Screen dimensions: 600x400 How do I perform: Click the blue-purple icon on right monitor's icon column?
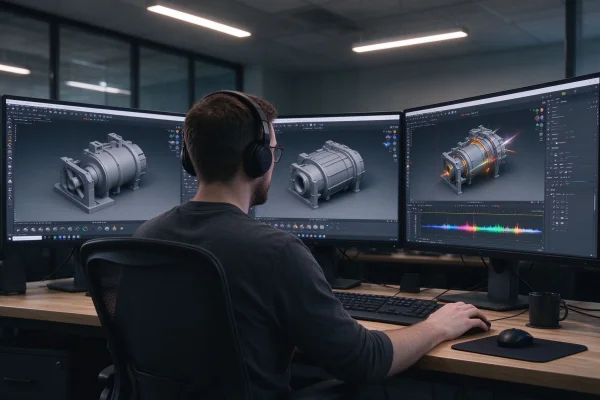[542, 118]
